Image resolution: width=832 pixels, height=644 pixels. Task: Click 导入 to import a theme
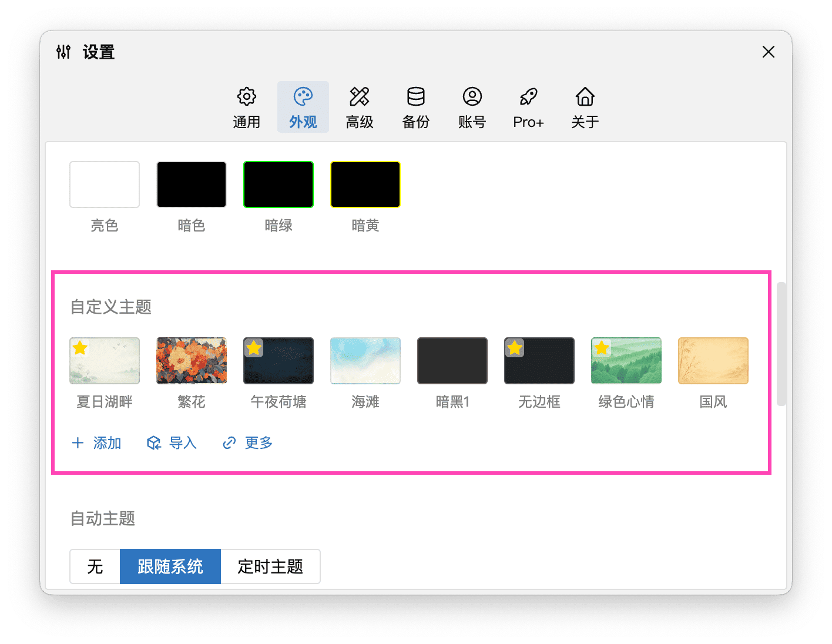pyautogui.click(x=172, y=443)
